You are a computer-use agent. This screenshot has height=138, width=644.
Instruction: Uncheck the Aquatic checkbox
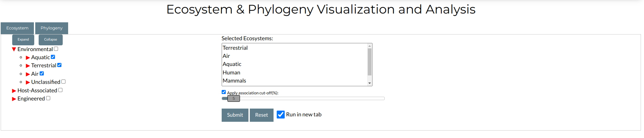point(53,57)
